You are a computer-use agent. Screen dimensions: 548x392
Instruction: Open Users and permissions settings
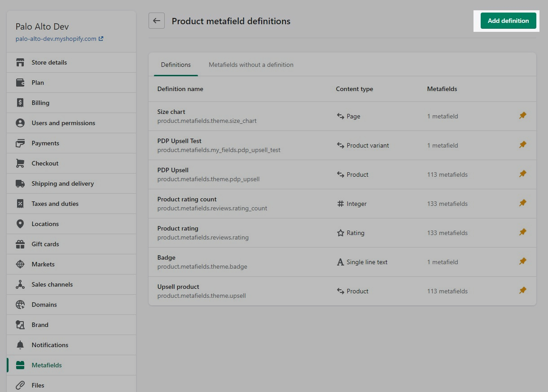pos(63,123)
